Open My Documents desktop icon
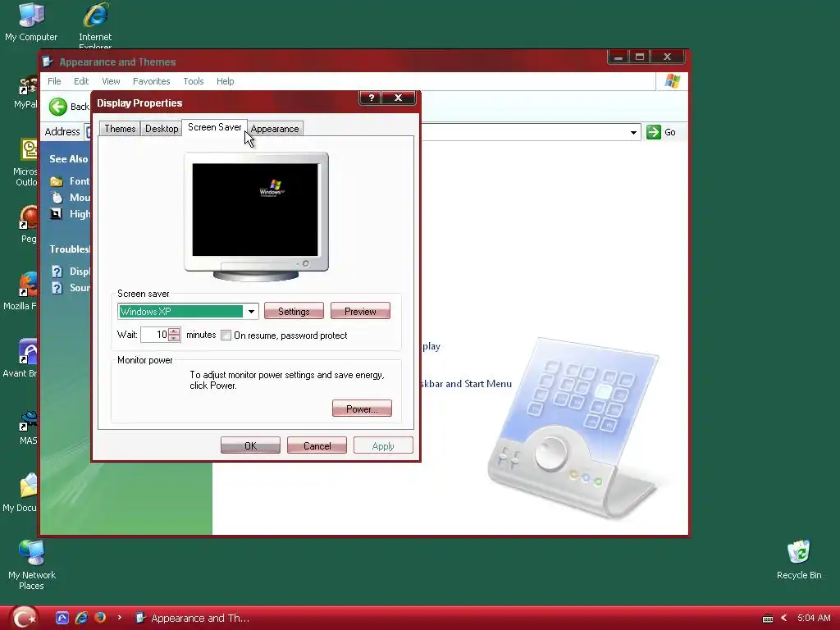This screenshot has width=840, height=630. [x=20, y=493]
